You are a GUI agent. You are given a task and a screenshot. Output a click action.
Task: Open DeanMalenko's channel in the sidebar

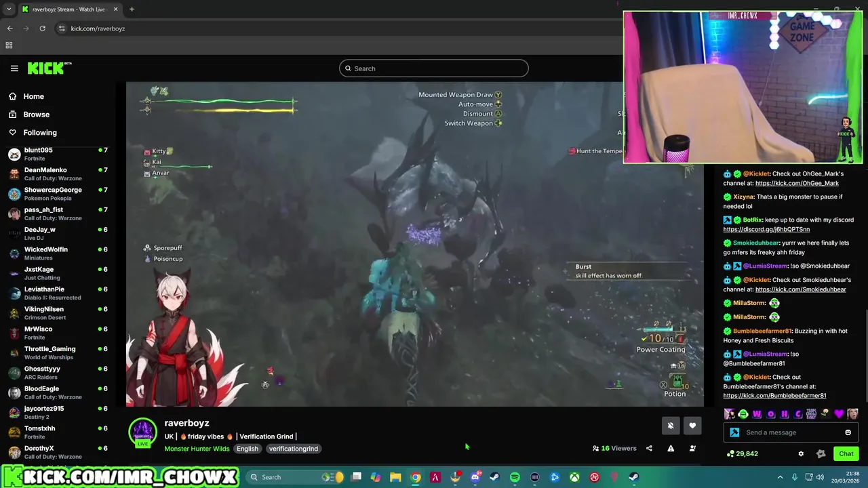tap(58, 174)
